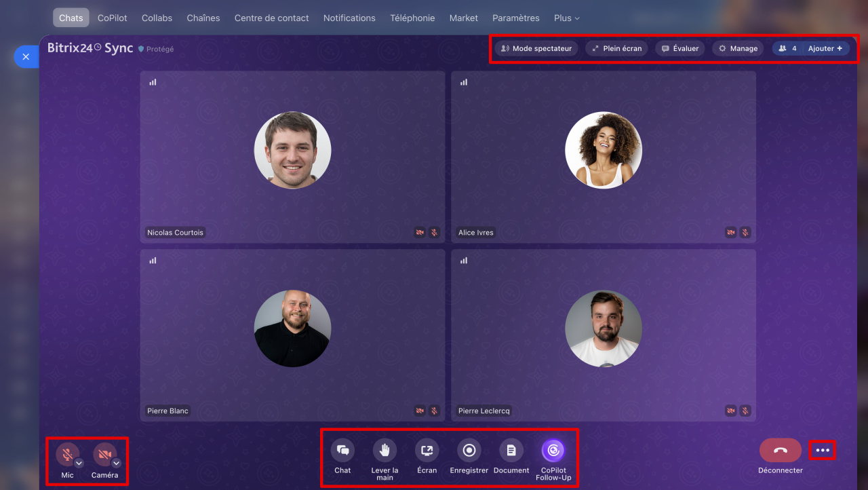This screenshot has width=868, height=490.
Task: Click Pierre Leclercq muted mic icon
Action: click(x=745, y=411)
